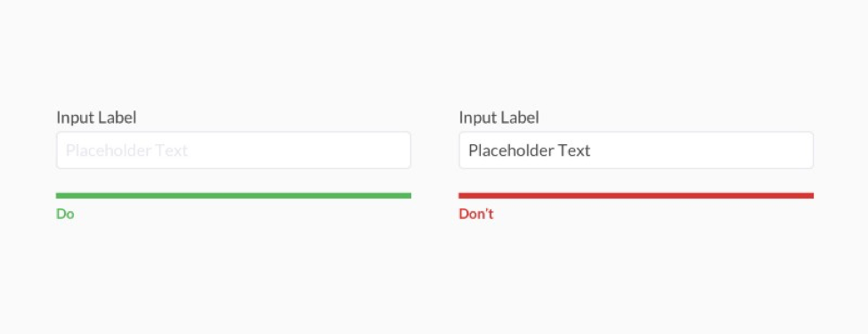This screenshot has height=334, width=868.
Task: Click the dark Placeholder Text in right field
Action: pyautogui.click(x=529, y=151)
